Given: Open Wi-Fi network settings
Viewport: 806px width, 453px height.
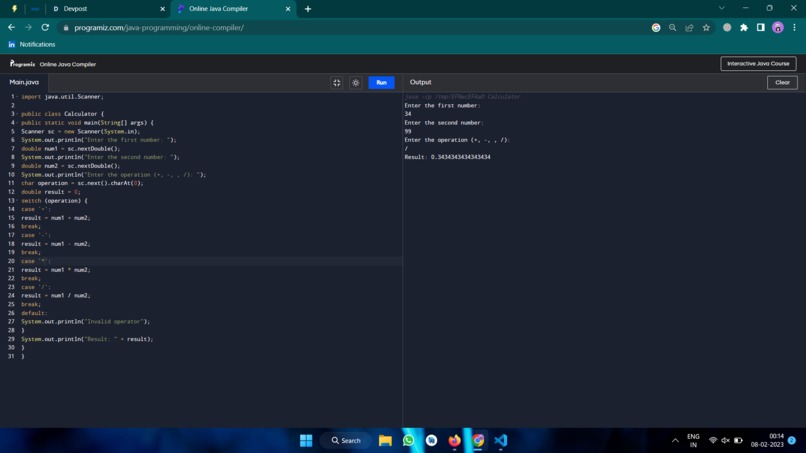Looking at the screenshot, I should pyautogui.click(x=713, y=441).
